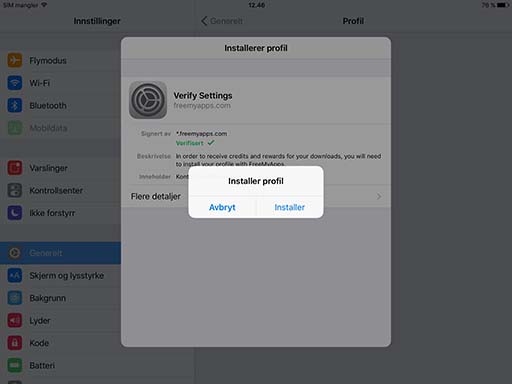This screenshot has height=384, width=512.
Task: Tap the Mobildata icon in the sidebar
Action: [15, 128]
